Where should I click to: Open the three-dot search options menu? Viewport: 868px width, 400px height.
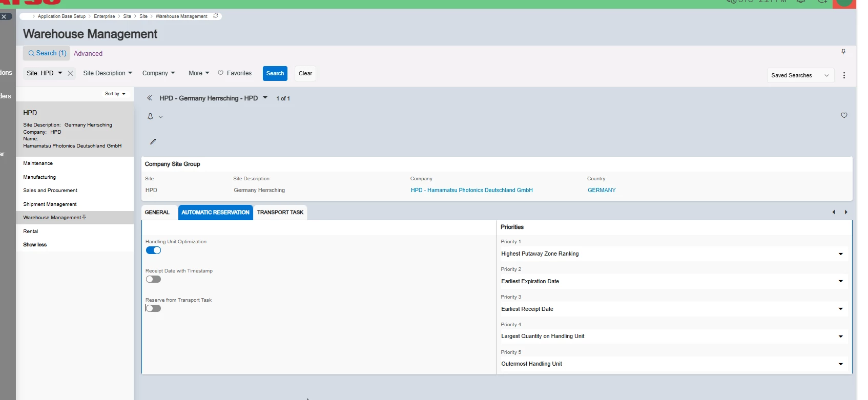pos(844,75)
